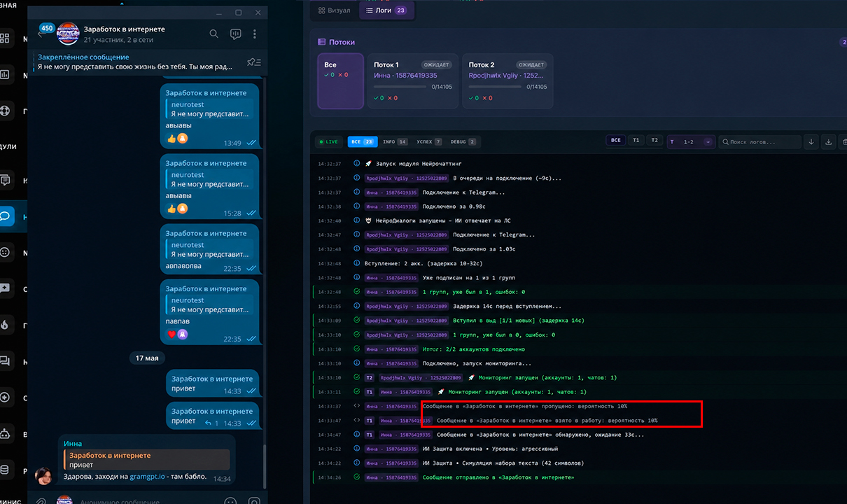
Task: Toggle the LIVE log indicator
Action: point(328,141)
